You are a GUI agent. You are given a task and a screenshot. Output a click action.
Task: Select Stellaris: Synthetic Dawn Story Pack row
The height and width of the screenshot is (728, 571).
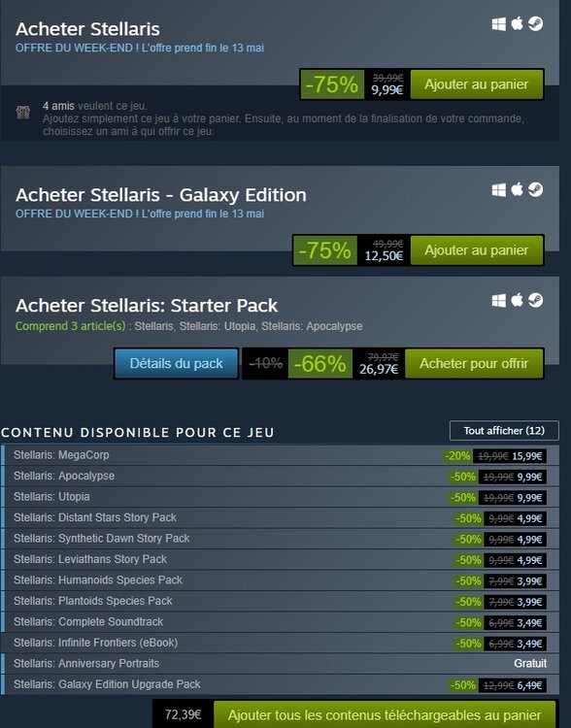pos(280,539)
